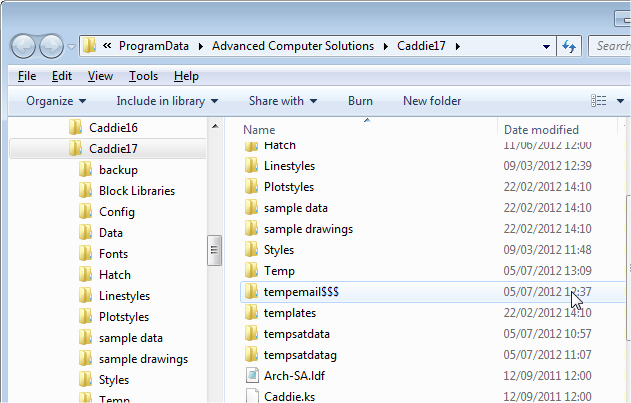Select templates folder icon in file list
The width and height of the screenshot is (631, 403).
252,312
